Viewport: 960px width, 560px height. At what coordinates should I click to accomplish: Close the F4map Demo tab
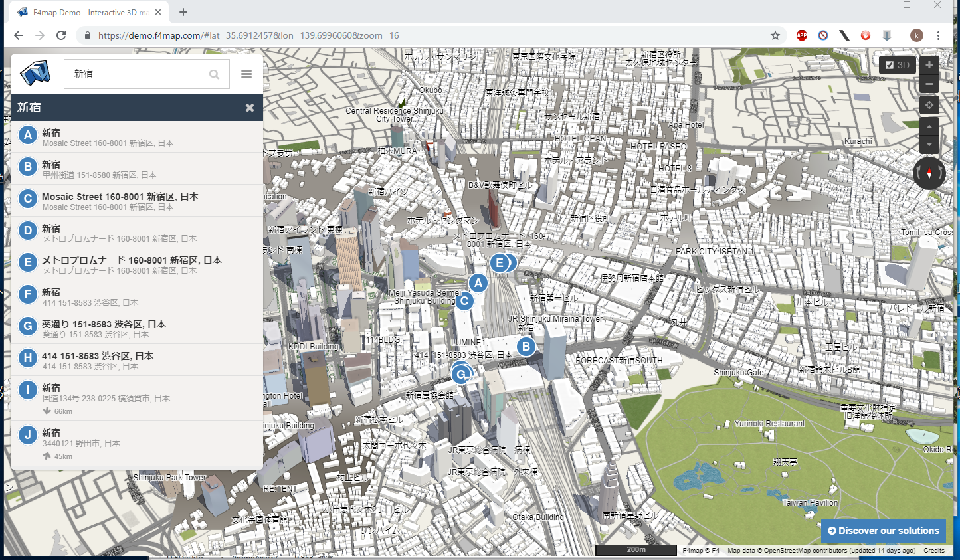coord(158,12)
